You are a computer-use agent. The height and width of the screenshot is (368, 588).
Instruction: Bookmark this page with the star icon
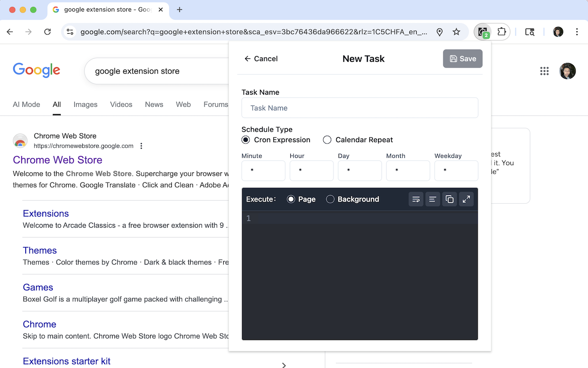coord(456,32)
